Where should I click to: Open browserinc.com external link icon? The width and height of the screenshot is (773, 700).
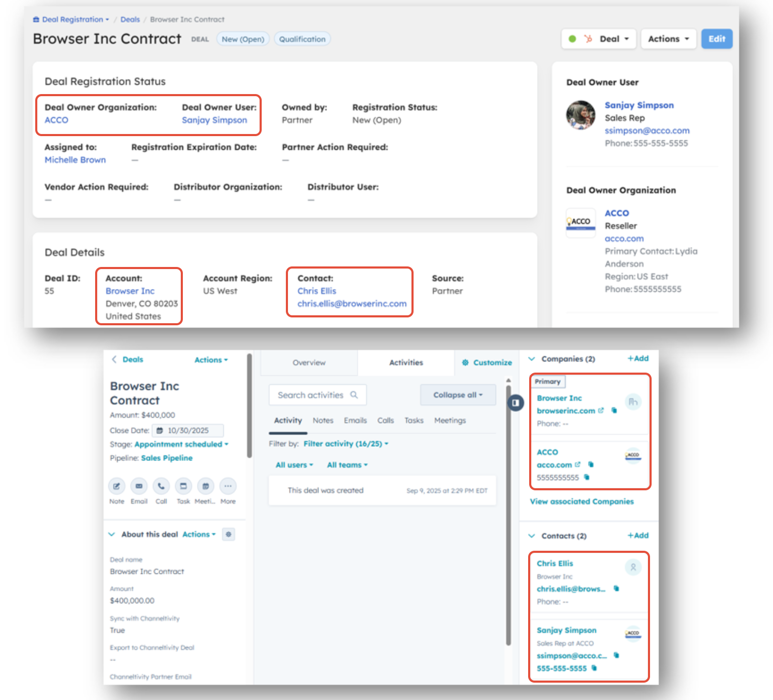(601, 410)
